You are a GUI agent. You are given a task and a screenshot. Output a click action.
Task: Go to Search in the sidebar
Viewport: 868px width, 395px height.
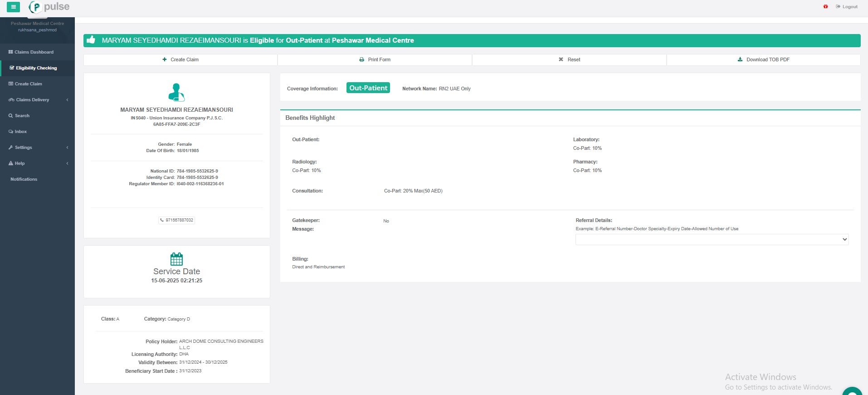(22, 116)
